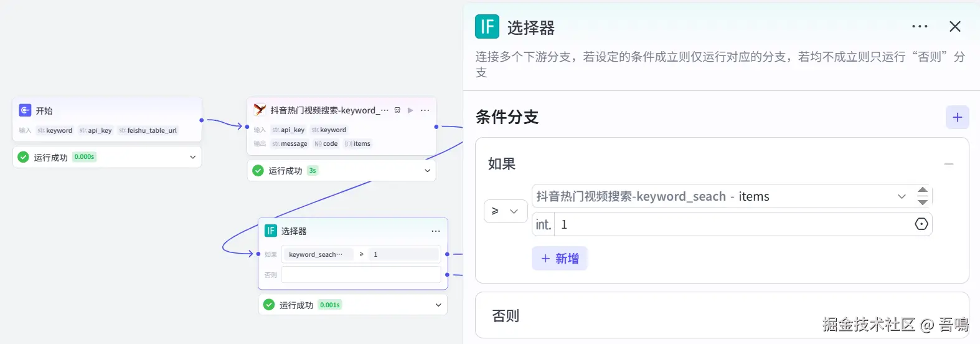This screenshot has width=980, height=344.
Task: Expand run result of 选择器 node
Action: click(x=438, y=305)
